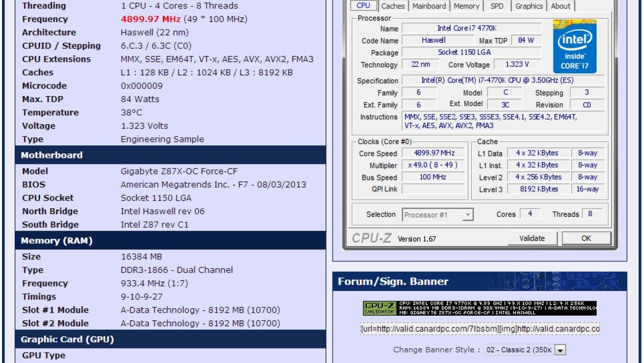Click the Multiplier value x 49.0
Image resolution: width=644 pixels, height=363 pixels.
pos(434,165)
